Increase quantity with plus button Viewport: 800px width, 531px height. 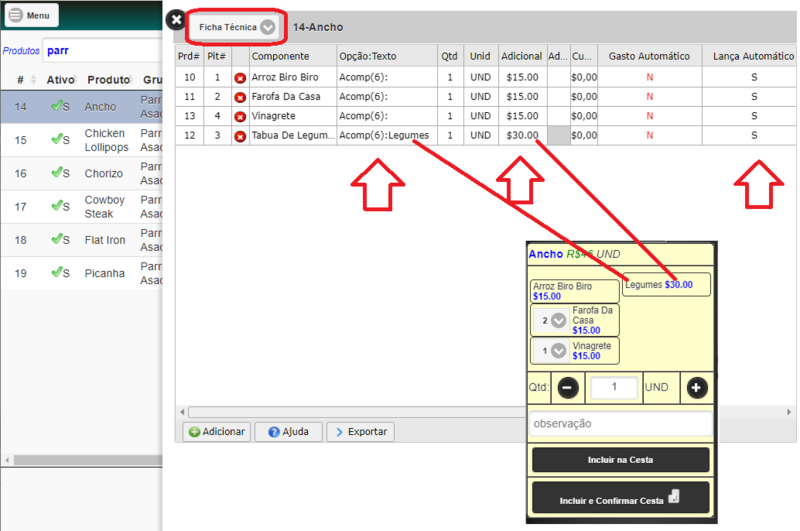pyautogui.click(x=696, y=388)
